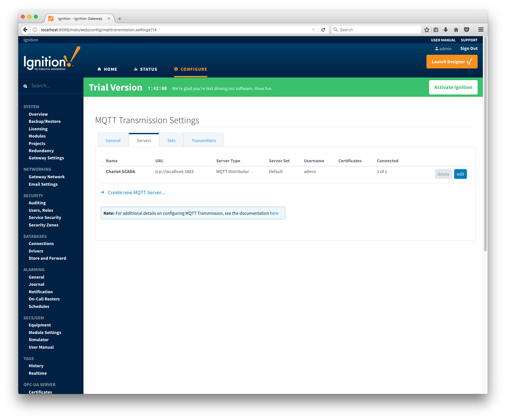Click the Sign Out link
The image size is (506, 420).
click(x=469, y=49)
